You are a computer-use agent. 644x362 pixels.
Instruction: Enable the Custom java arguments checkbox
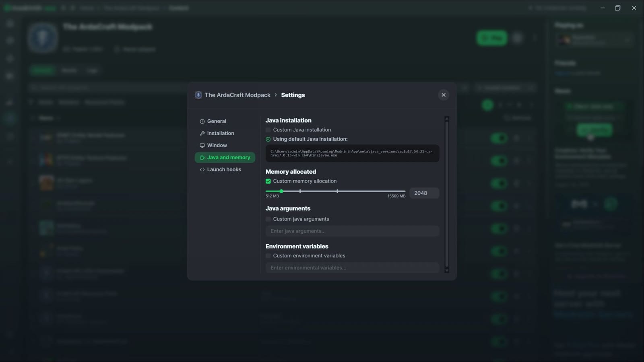[x=268, y=219]
